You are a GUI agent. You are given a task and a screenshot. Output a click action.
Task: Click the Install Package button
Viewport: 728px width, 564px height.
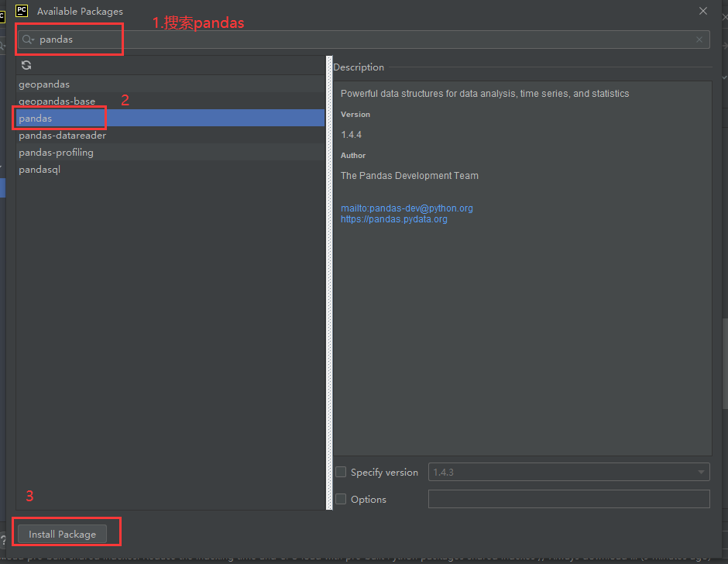click(x=62, y=535)
